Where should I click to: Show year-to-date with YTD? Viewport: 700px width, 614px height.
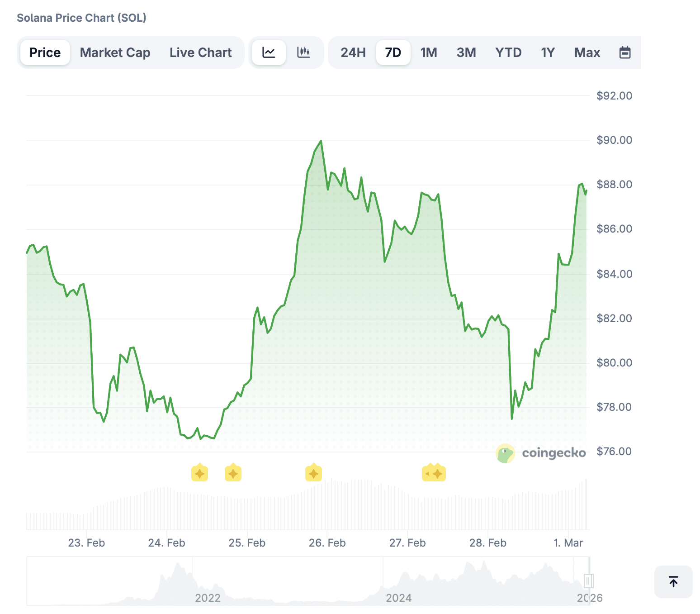pyautogui.click(x=508, y=52)
